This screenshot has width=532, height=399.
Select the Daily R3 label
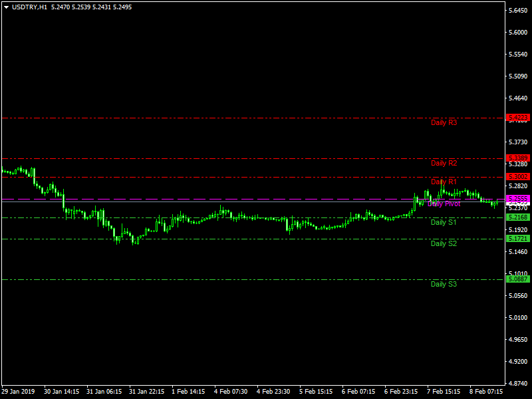pos(444,122)
